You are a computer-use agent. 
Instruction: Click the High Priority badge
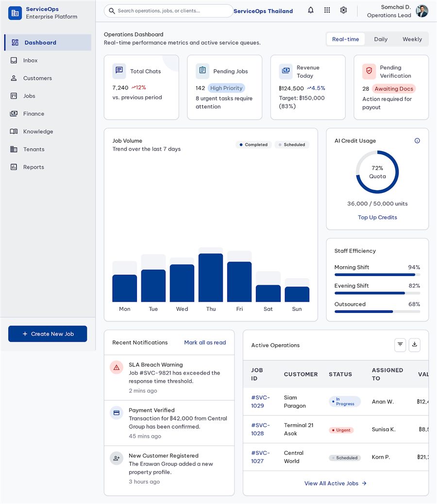(226, 88)
